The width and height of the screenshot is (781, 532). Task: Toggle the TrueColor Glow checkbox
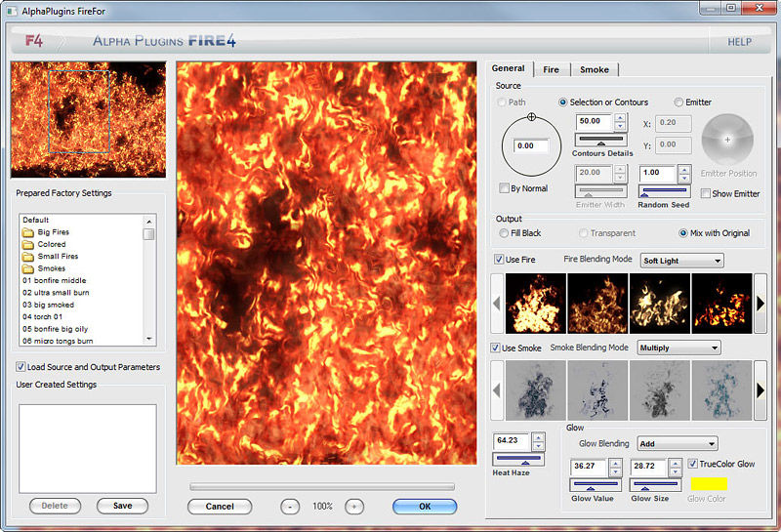(x=693, y=465)
